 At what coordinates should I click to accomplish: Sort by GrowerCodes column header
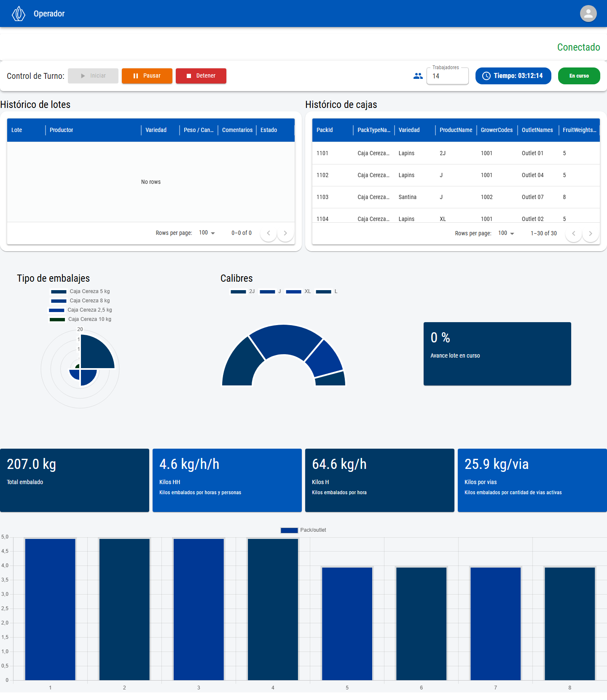[x=497, y=130]
